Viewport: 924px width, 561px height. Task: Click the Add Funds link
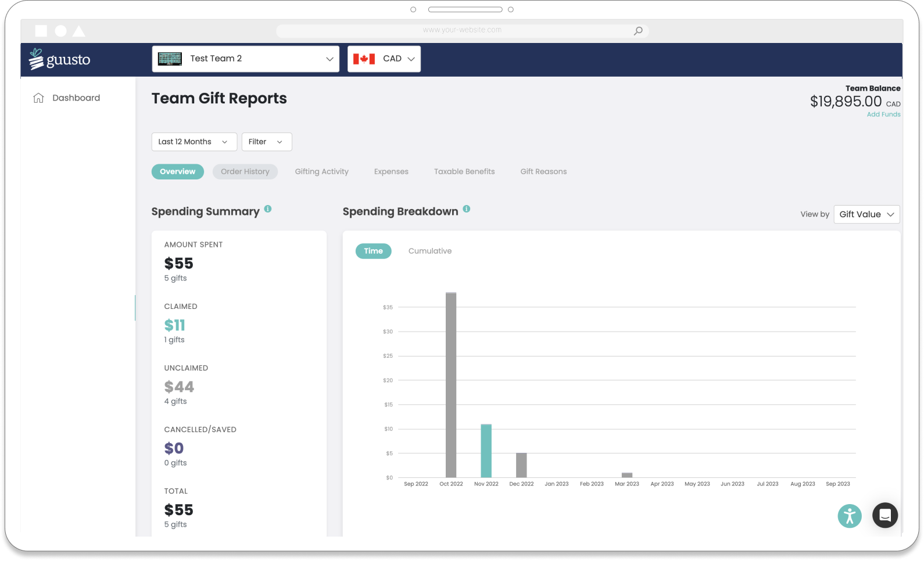[x=883, y=114]
